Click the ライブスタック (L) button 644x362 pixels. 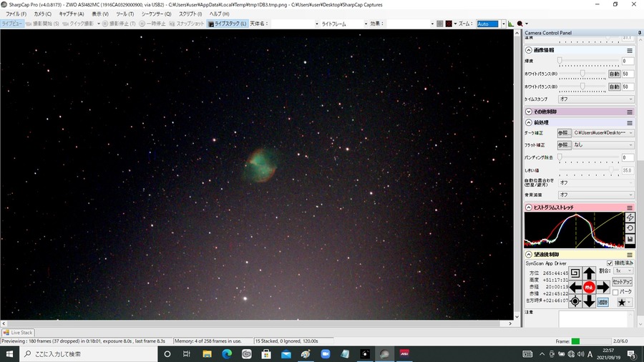(227, 24)
